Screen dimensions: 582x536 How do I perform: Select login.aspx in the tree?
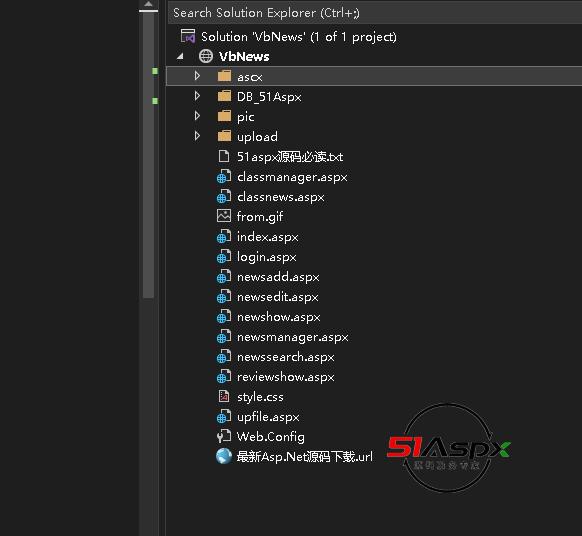[267, 256]
